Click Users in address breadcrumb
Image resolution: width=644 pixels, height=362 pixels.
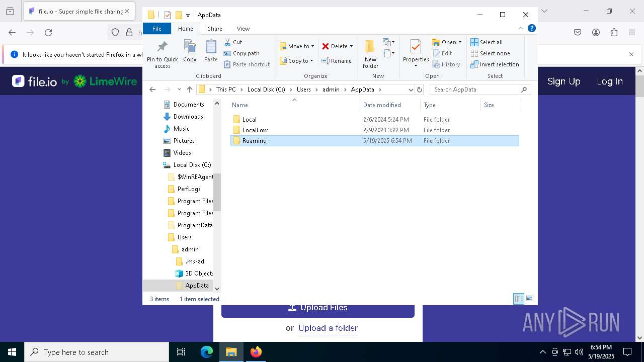tap(304, 89)
